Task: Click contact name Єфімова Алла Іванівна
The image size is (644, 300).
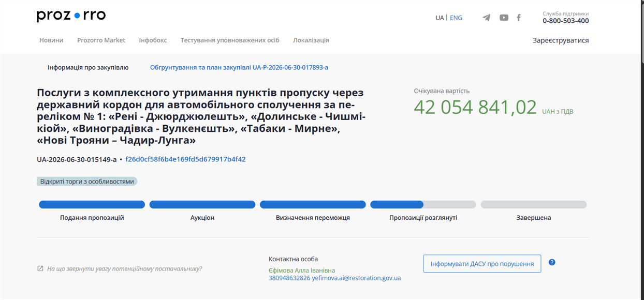Action: tap(302, 271)
